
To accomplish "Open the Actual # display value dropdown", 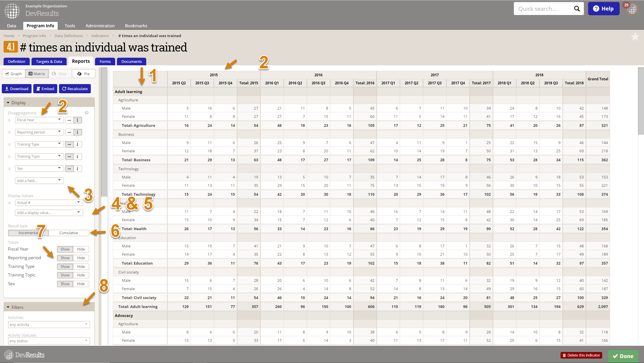I will tap(49, 202).
